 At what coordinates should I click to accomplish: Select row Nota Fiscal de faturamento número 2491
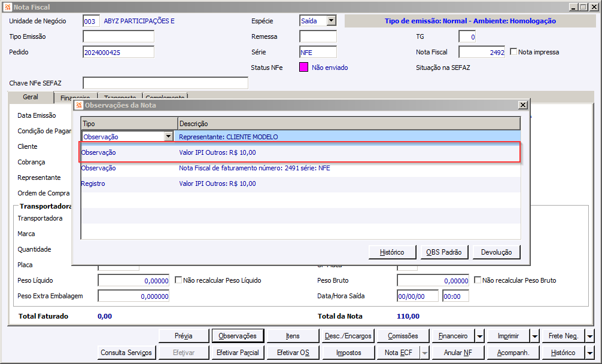pos(301,168)
